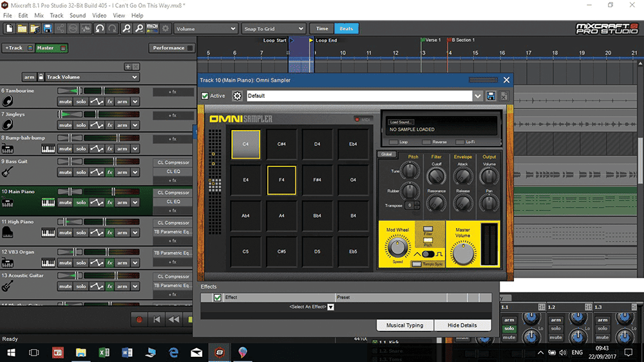The height and width of the screenshot is (362, 644).
Task: Expand the Tambourine track options arrow
Action: click(x=135, y=102)
